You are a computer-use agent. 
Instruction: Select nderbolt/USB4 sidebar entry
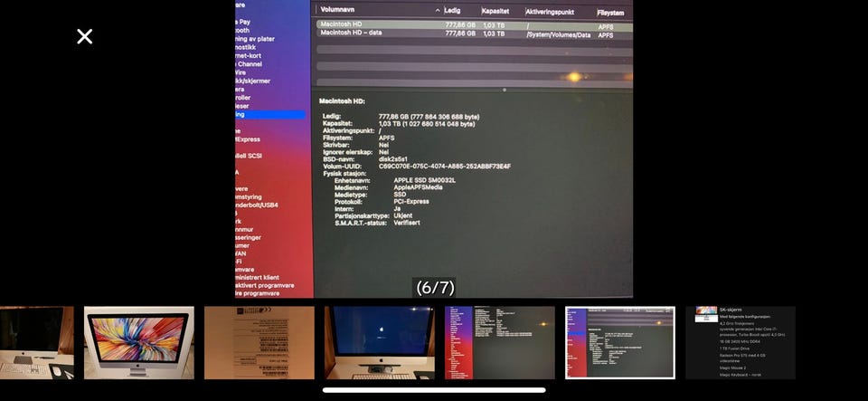coord(256,205)
